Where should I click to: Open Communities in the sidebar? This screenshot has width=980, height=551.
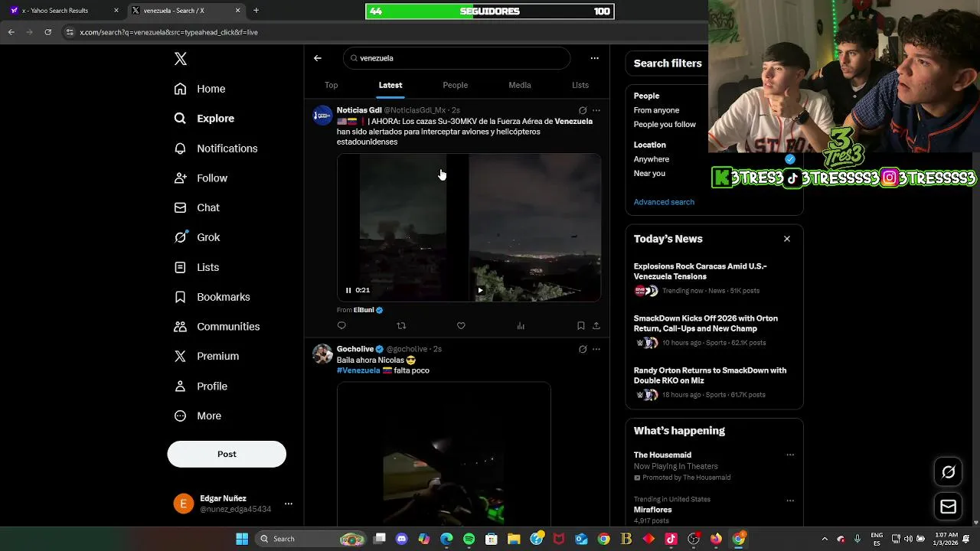(217, 327)
